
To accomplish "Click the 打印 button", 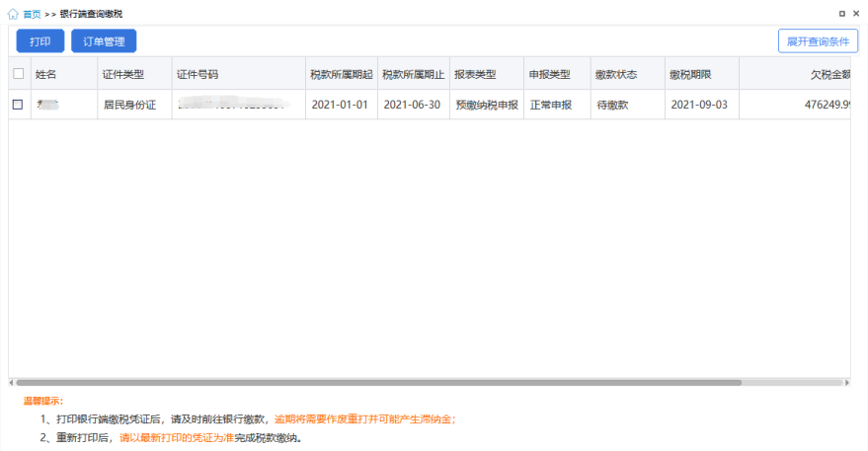I will 40,41.
